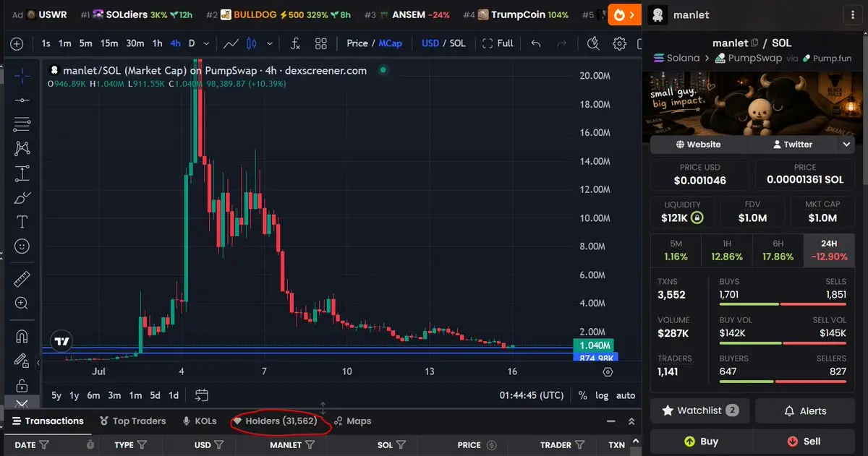This screenshot has width=868, height=456.
Task: Toggle auto scale on chart
Action: 625,395
